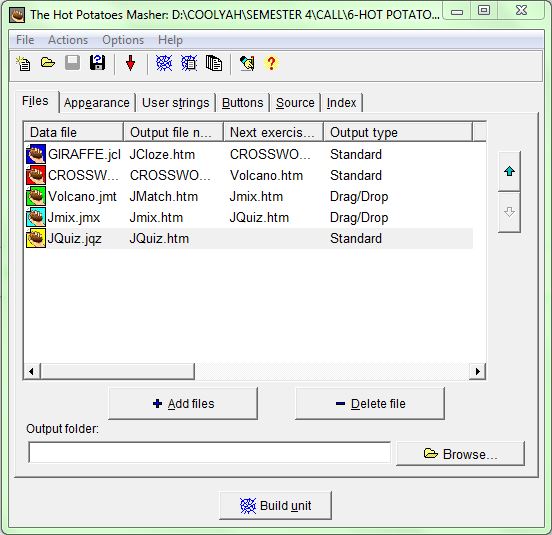
Task: Click the hand configuration toolbar icon
Action: pos(247,63)
